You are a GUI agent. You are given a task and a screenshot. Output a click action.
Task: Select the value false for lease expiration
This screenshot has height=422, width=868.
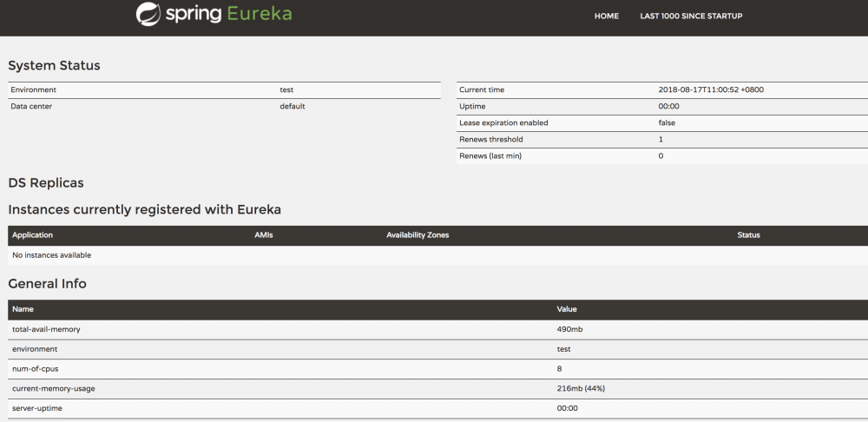[x=667, y=123]
